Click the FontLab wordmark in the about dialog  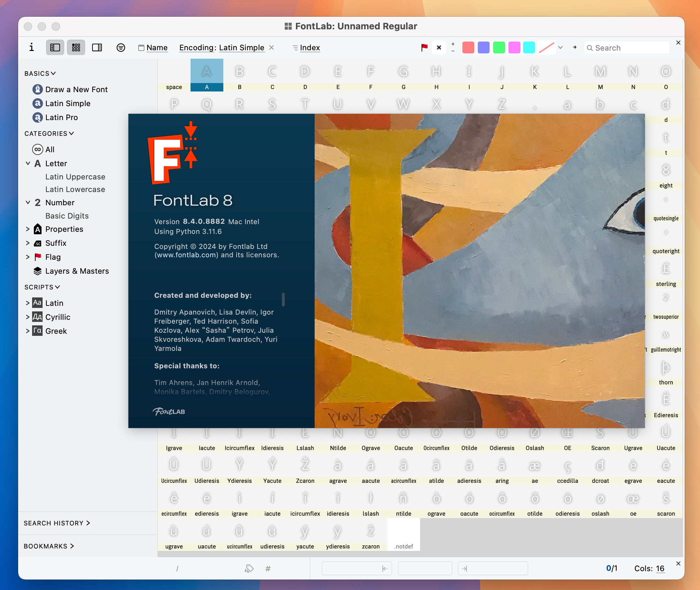click(169, 411)
